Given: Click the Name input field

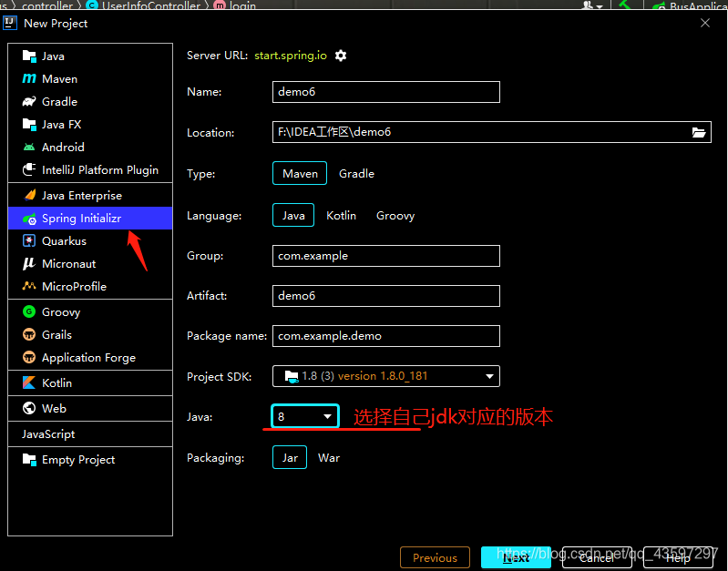Looking at the screenshot, I should pyautogui.click(x=386, y=92).
